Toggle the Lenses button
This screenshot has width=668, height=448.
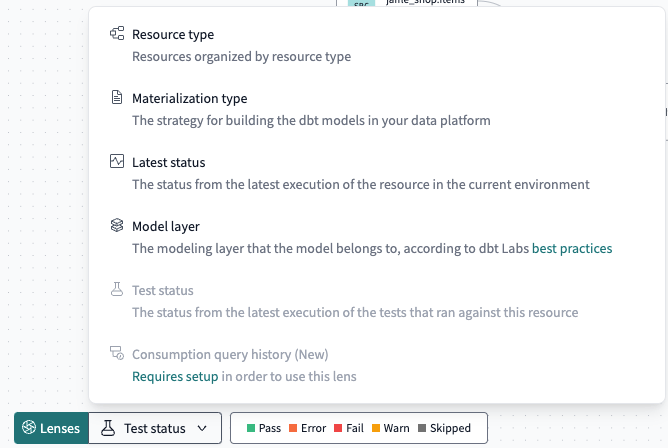click(51, 428)
